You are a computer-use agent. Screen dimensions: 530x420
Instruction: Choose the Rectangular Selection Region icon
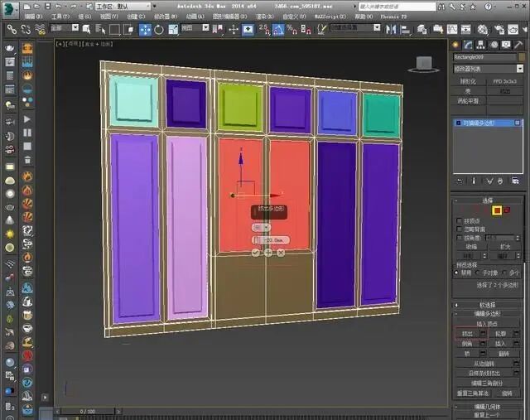pyautogui.click(x=114, y=30)
